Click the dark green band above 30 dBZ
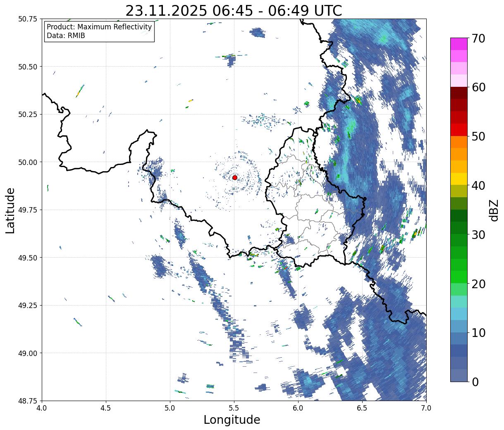504x430 pixels. point(459,228)
